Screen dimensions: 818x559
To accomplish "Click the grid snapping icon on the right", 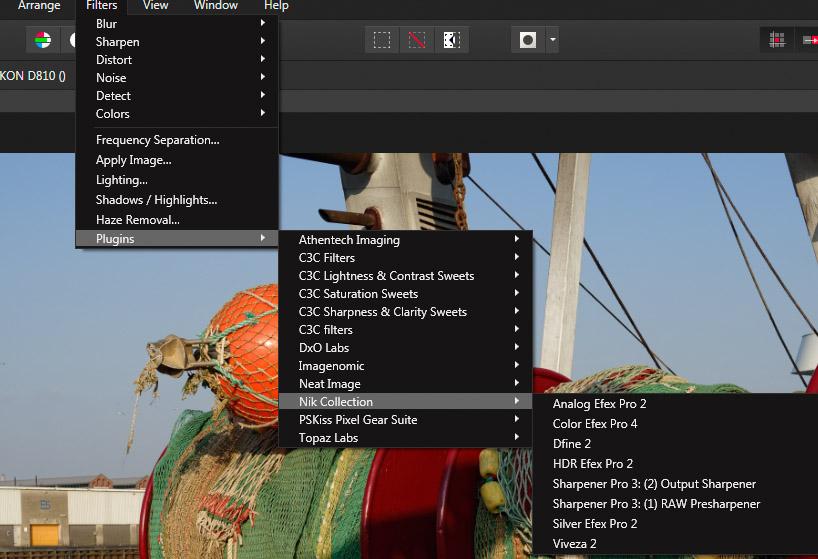I will (x=777, y=40).
